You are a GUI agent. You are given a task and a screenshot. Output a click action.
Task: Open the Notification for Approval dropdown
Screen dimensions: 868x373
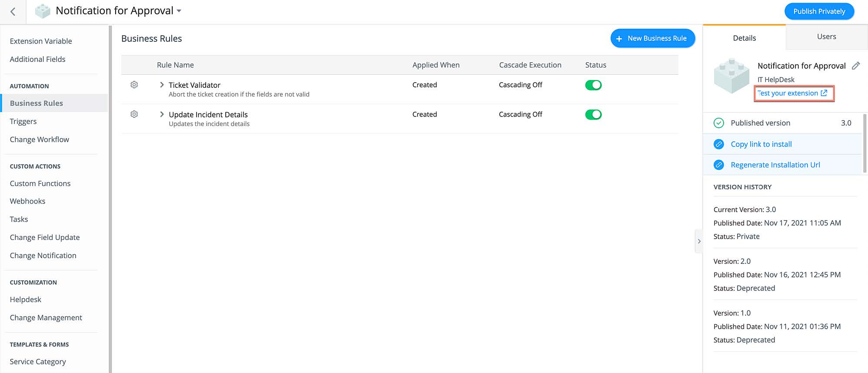pos(179,11)
